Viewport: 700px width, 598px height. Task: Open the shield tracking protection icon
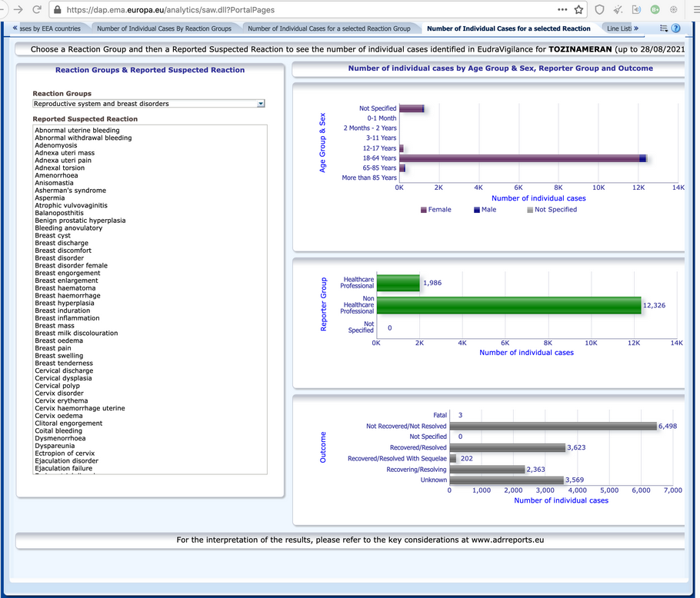point(599,9)
